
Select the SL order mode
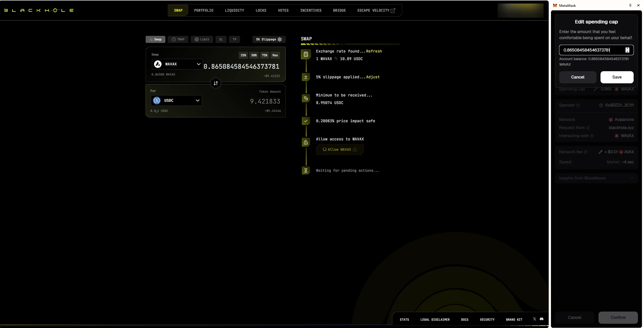point(221,39)
